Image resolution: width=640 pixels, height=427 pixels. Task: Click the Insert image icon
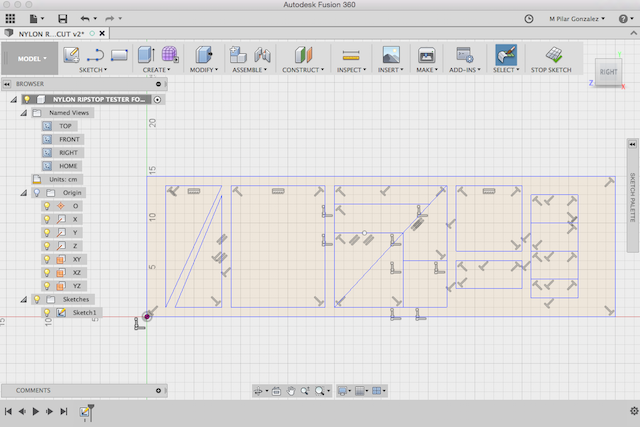pyautogui.click(x=391, y=55)
